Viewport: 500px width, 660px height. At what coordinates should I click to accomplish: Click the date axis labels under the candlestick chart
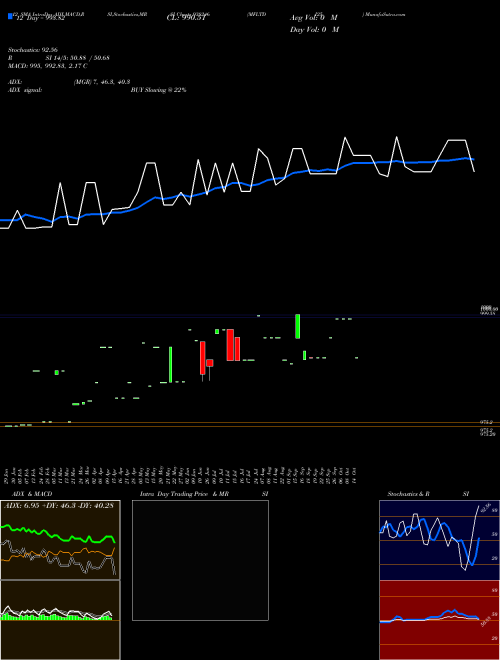(x=181, y=475)
